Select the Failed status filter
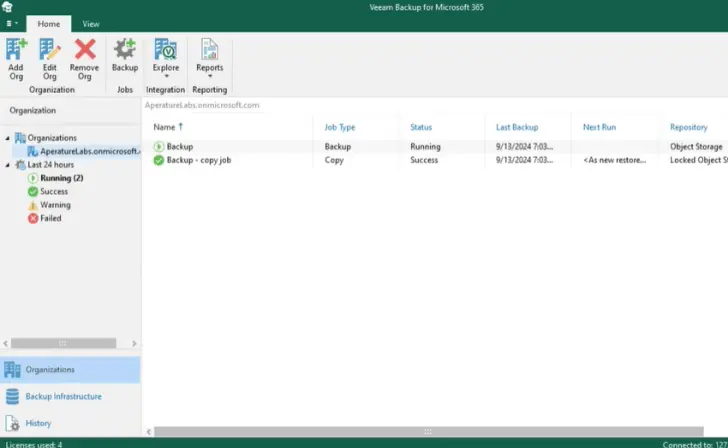The height and width of the screenshot is (448, 728). pos(50,218)
